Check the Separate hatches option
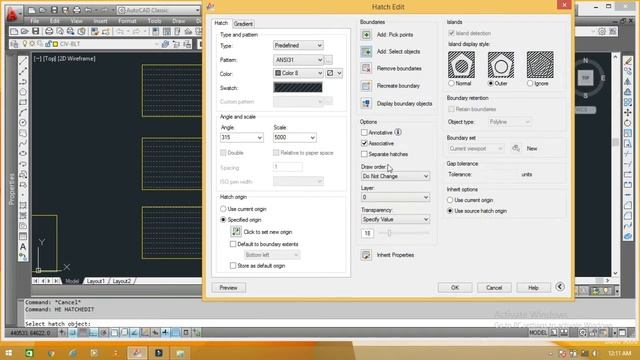The width and height of the screenshot is (640, 360). 364,154
